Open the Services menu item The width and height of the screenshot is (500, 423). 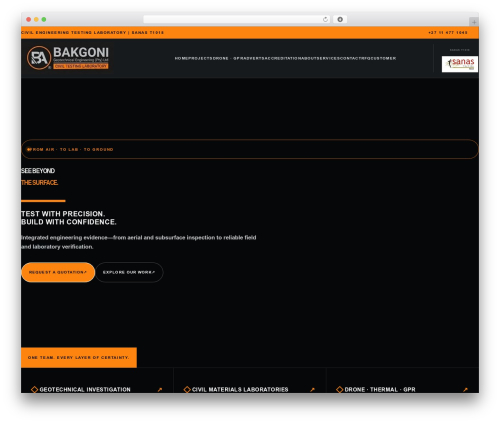click(329, 58)
